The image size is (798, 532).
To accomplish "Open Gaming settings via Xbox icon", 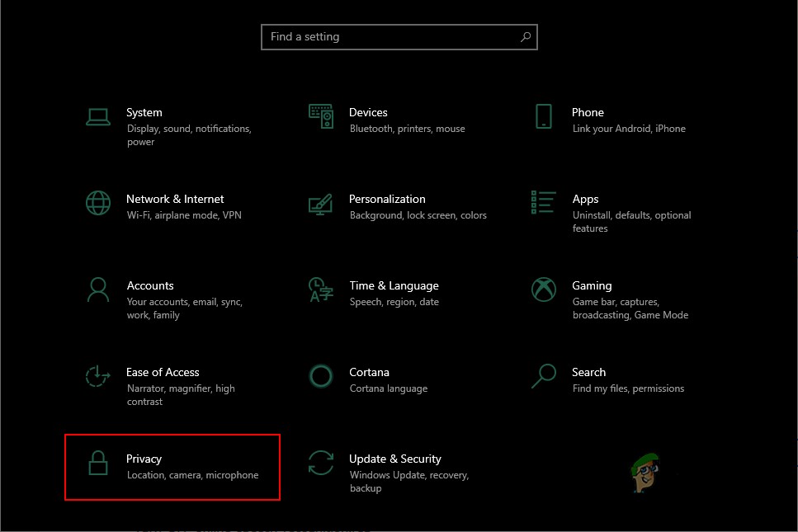I will (x=543, y=290).
